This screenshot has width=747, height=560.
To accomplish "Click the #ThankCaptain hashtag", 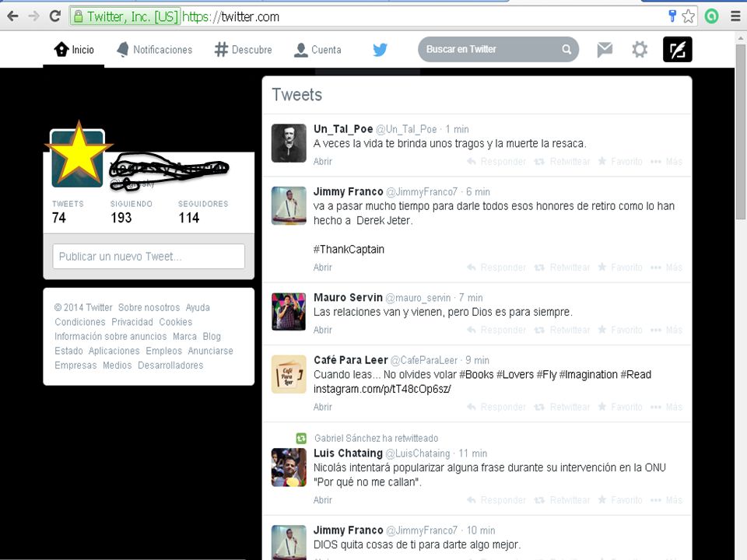I will pyautogui.click(x=349, y=249).
